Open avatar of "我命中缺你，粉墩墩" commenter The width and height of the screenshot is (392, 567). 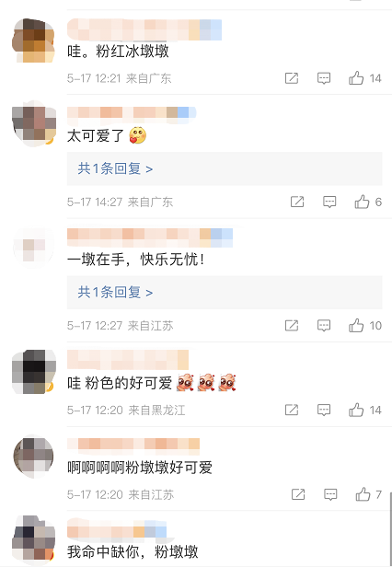click(34, 538)
